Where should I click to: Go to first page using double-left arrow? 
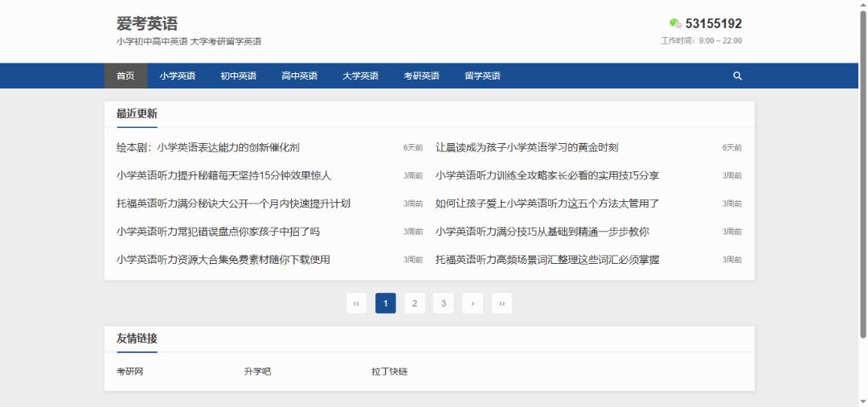357,303
